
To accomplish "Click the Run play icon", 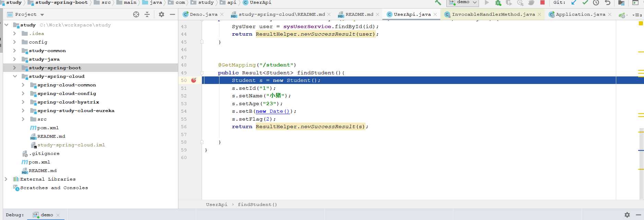I will pos(487,3).
